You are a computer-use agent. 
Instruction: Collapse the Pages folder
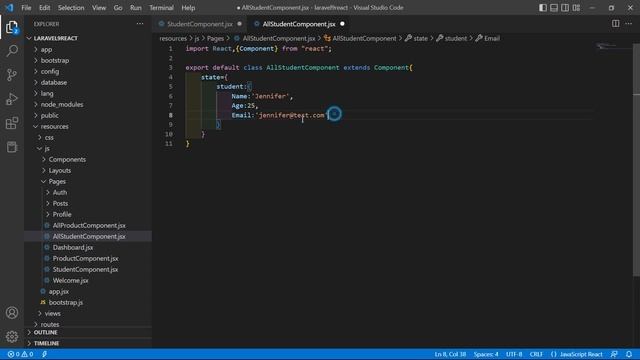coord(57,181)
